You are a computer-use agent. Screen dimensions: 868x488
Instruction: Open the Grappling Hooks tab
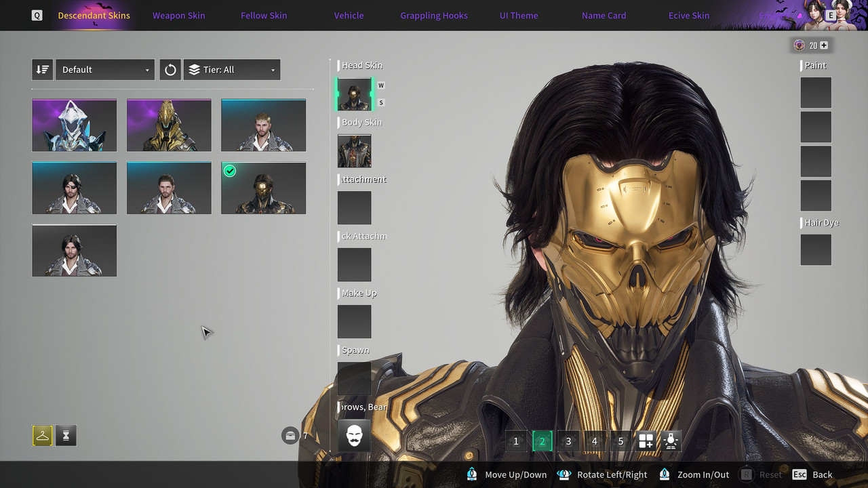(x=434, y=15)
